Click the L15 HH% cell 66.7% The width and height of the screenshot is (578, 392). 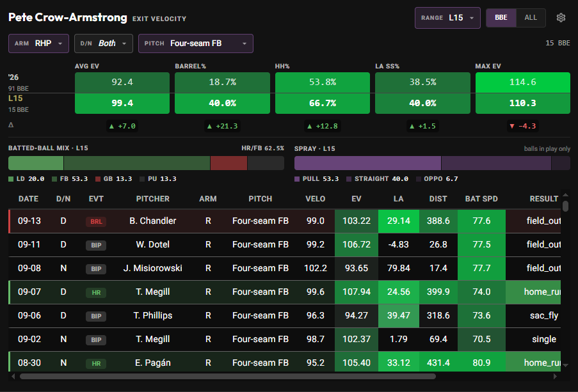pyautogui.click(x=323, y=103)
